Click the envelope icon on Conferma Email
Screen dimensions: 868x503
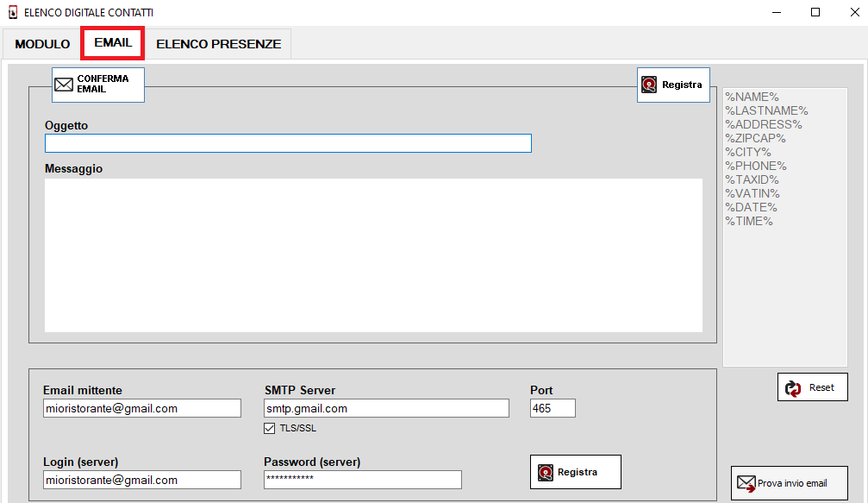[x=64, y=85]
